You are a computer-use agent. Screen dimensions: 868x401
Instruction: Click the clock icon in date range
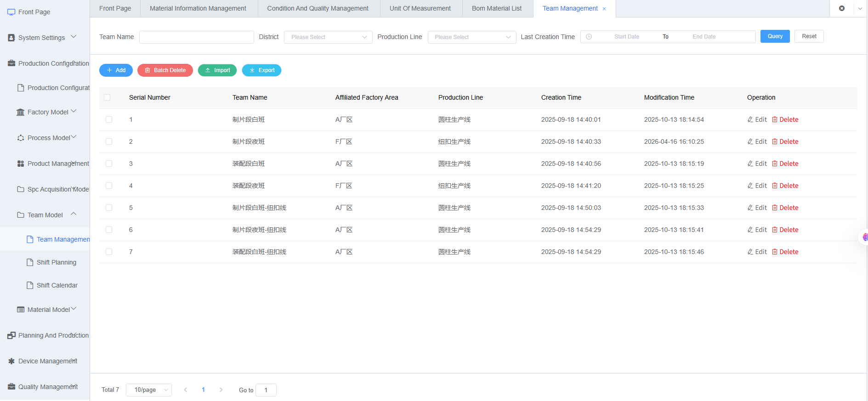(589, 37)
